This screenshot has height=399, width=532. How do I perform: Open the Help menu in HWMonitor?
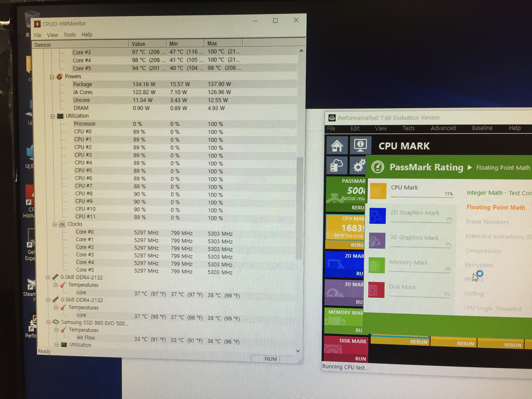87,34
